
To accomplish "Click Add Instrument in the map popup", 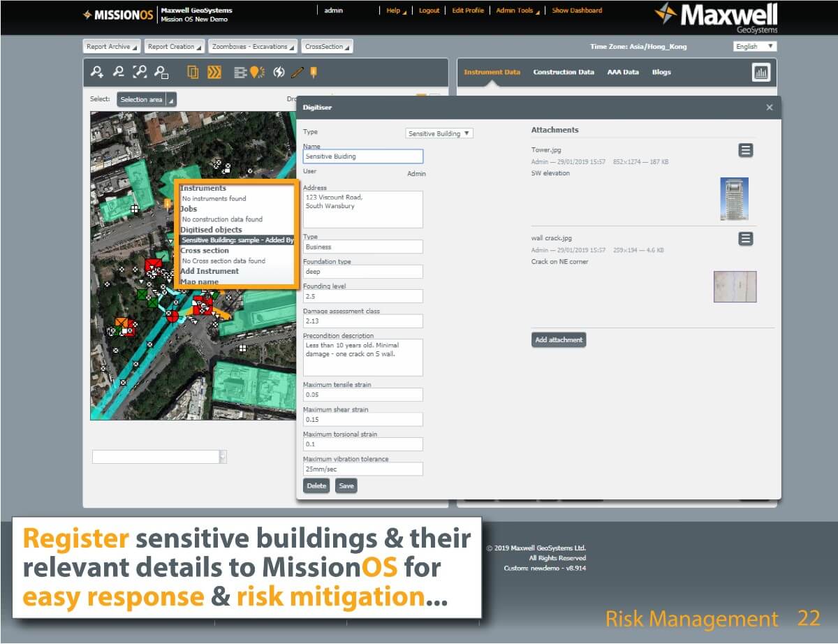I will point(209,271).
